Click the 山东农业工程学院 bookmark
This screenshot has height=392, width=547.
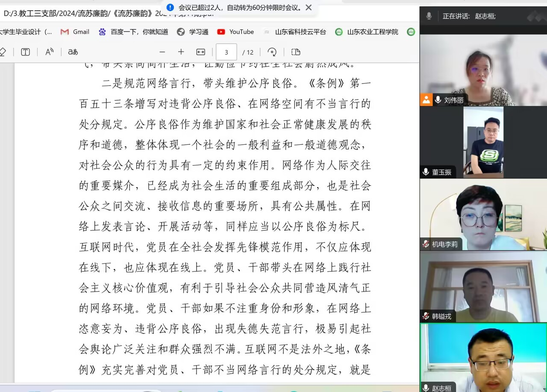click(x=367, y=32)
